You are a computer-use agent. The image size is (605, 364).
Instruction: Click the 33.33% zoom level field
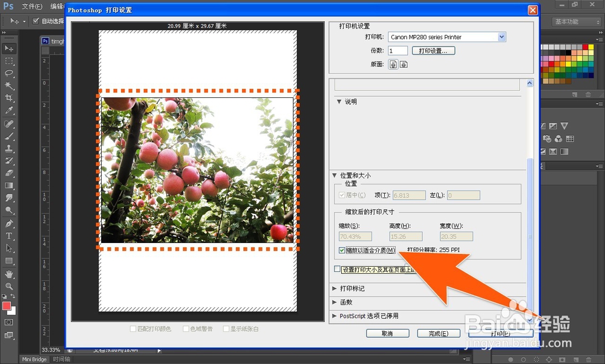51,349
